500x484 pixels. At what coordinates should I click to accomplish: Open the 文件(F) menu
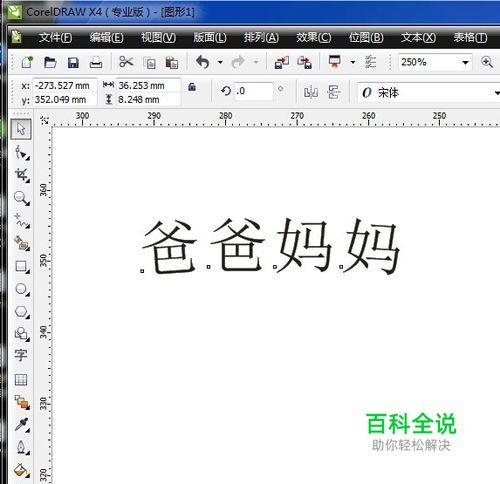55,37
